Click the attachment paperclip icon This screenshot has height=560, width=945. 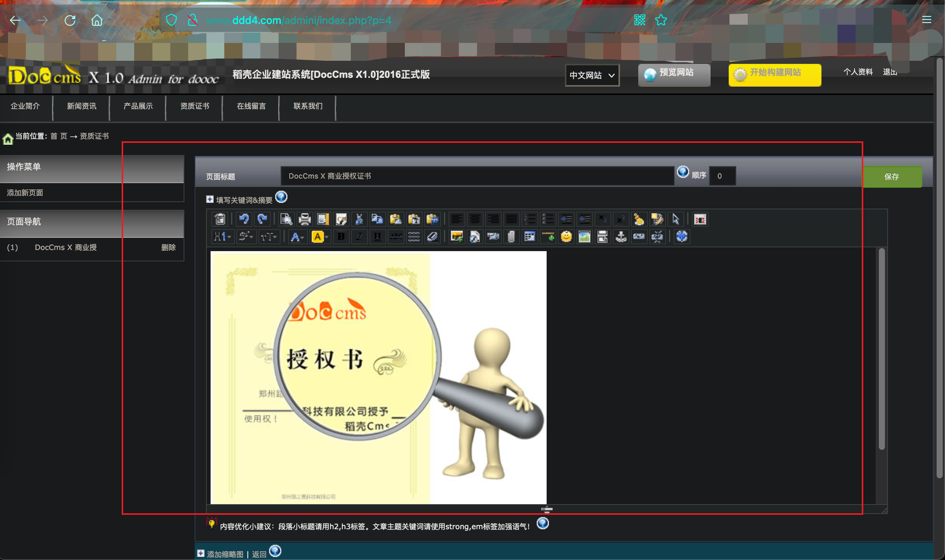(511, 237)
